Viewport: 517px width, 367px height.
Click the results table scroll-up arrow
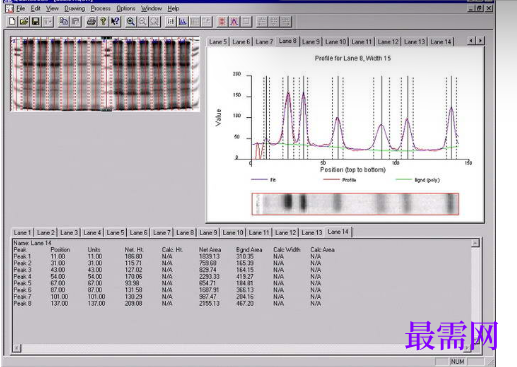(x=475, y=243)
